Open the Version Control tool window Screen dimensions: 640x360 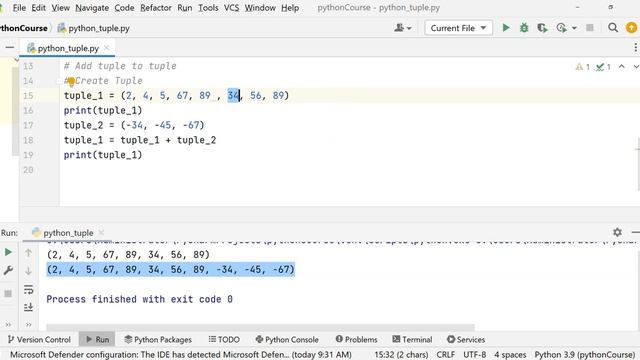(x=39, y=339)
